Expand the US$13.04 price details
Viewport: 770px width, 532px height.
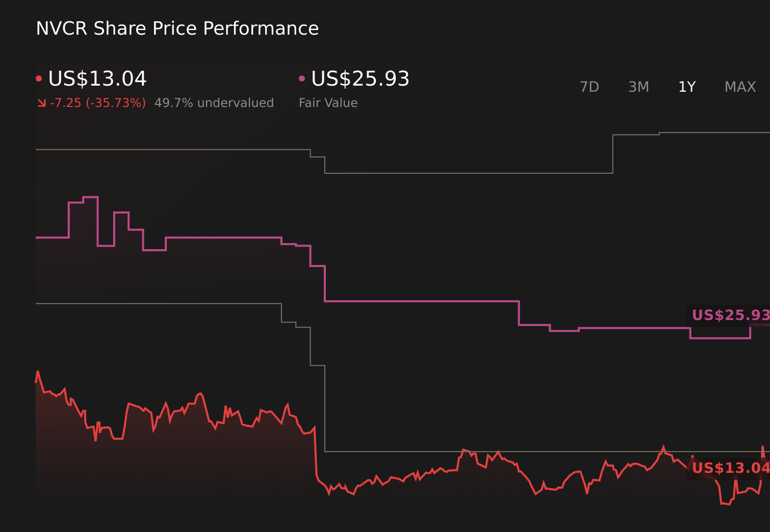coord(97,79)
